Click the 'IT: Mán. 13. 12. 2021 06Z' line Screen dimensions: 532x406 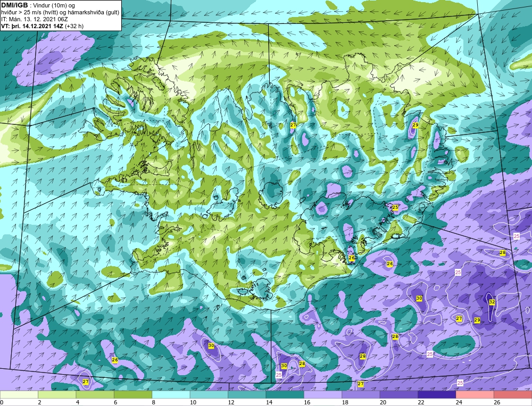click(x=34, y=19)
